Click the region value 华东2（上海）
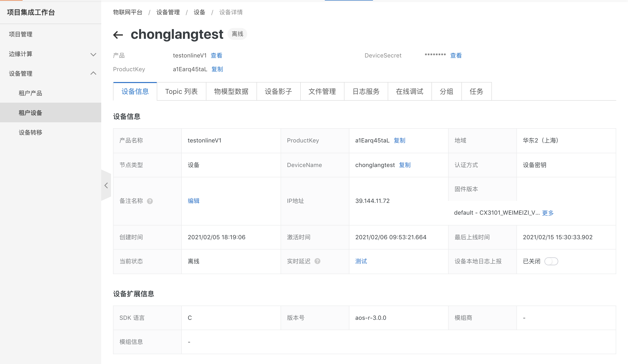Screen dimensions: 628x364 coord(541,140)
